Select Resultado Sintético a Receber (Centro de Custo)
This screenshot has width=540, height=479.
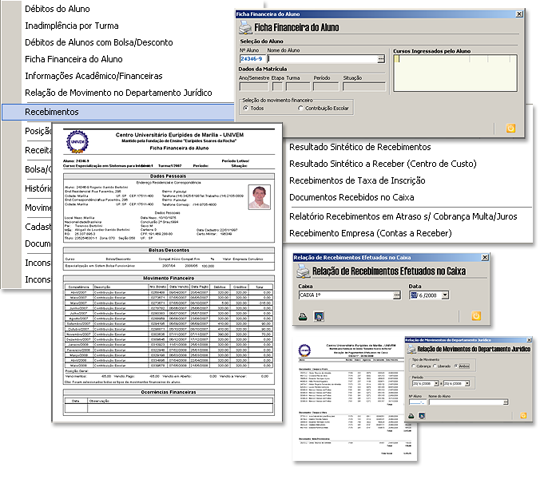(x=383, y=164)
